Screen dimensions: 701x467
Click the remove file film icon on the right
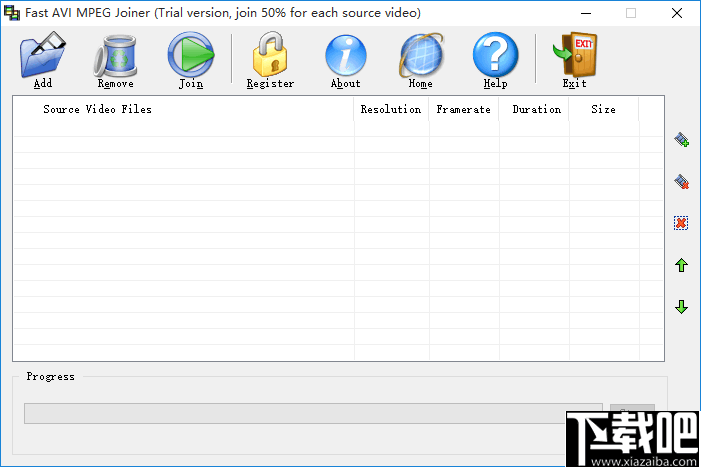[681, 181]
